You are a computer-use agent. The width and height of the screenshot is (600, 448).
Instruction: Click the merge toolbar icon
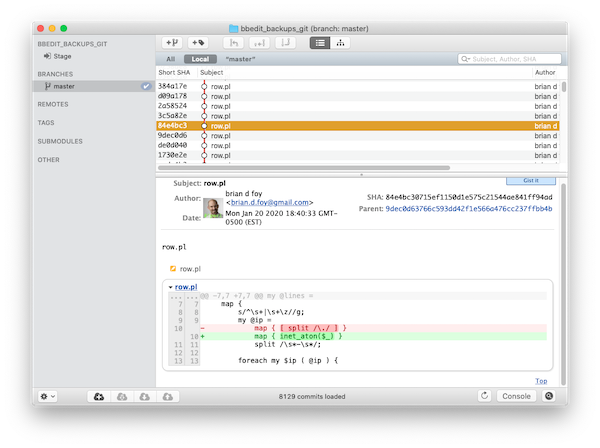tap(285, 42)
